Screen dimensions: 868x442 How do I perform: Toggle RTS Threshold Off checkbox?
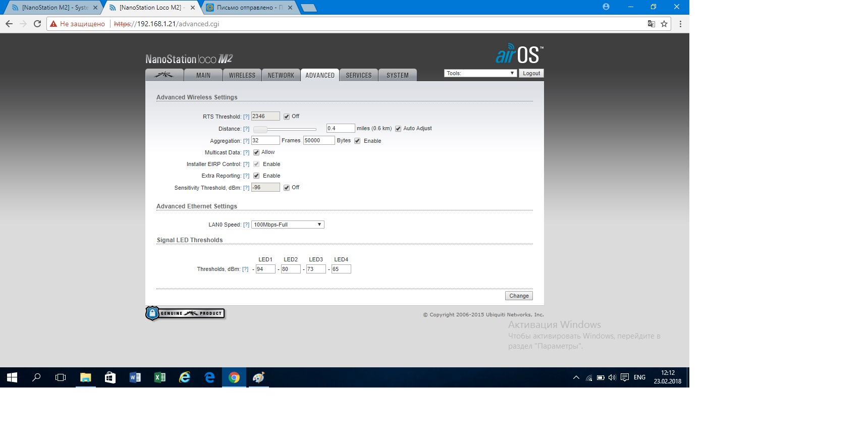click(x=287, y=117)
